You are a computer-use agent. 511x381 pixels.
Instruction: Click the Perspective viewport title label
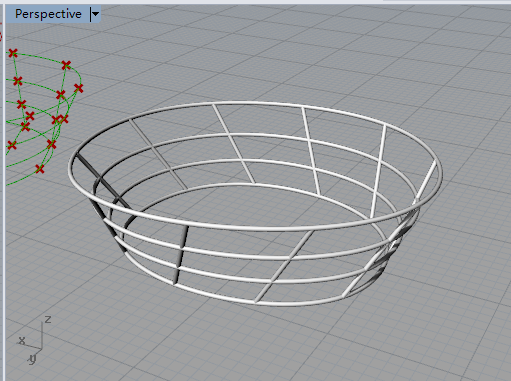(x=48, y=14)
